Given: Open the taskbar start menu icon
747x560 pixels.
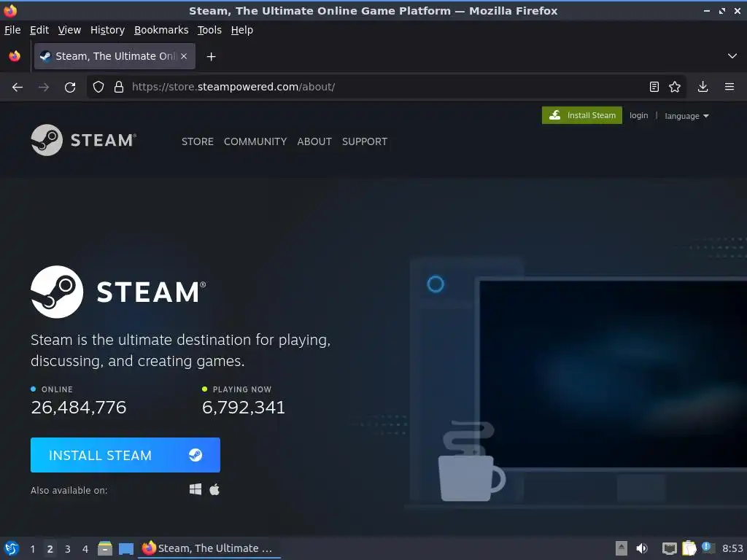Looking at the screenshot, I should coord(12,548).
